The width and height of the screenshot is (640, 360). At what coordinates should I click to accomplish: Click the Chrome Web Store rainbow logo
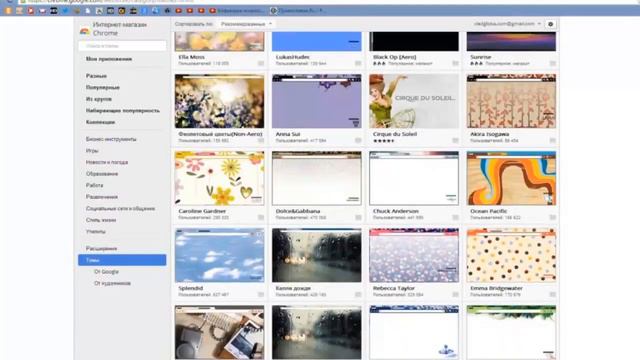tap(84, 31)
